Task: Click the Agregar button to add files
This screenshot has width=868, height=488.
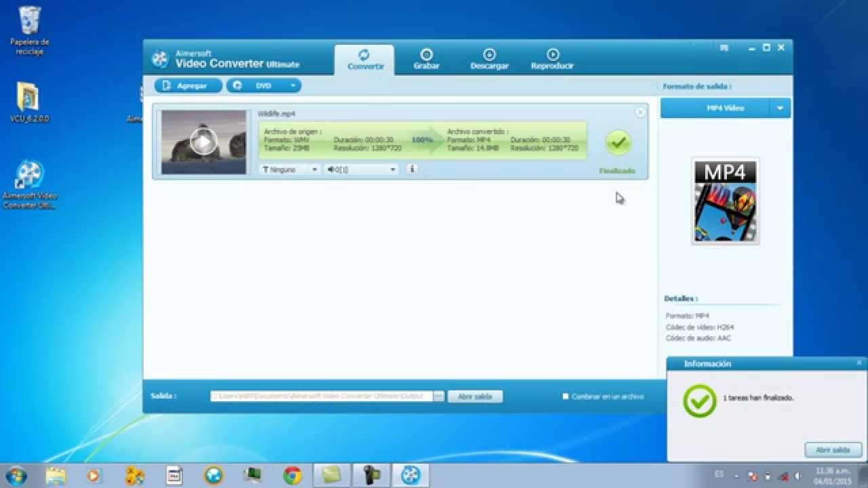Action: pyautogui.click(x=189, y=86)
